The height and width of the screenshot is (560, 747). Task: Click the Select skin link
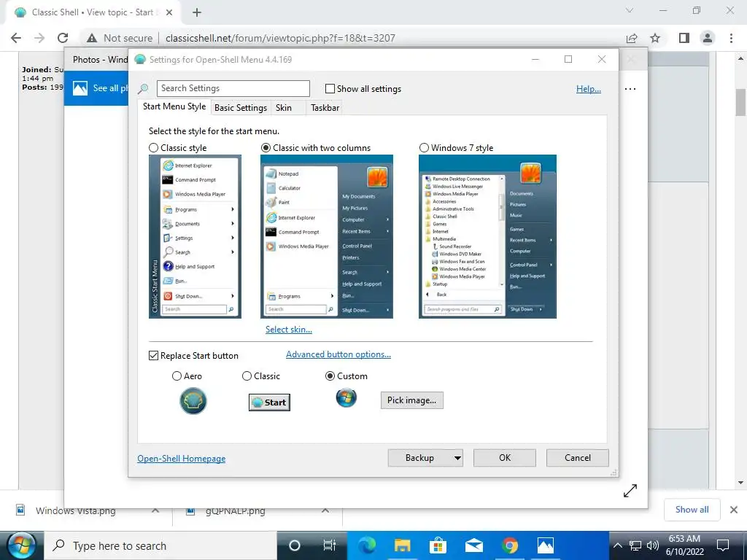289,330
